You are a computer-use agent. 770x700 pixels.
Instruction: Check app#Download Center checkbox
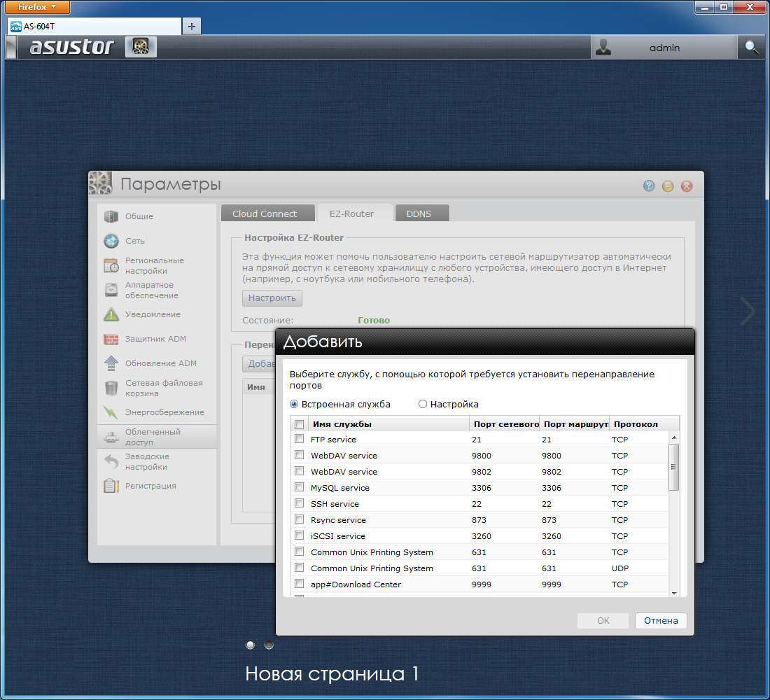(x=299, y=584)
